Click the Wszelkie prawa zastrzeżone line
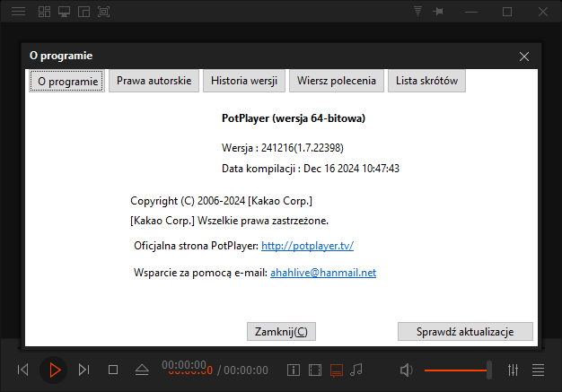The width and height of the screenshot is (562, 392). 230,221
